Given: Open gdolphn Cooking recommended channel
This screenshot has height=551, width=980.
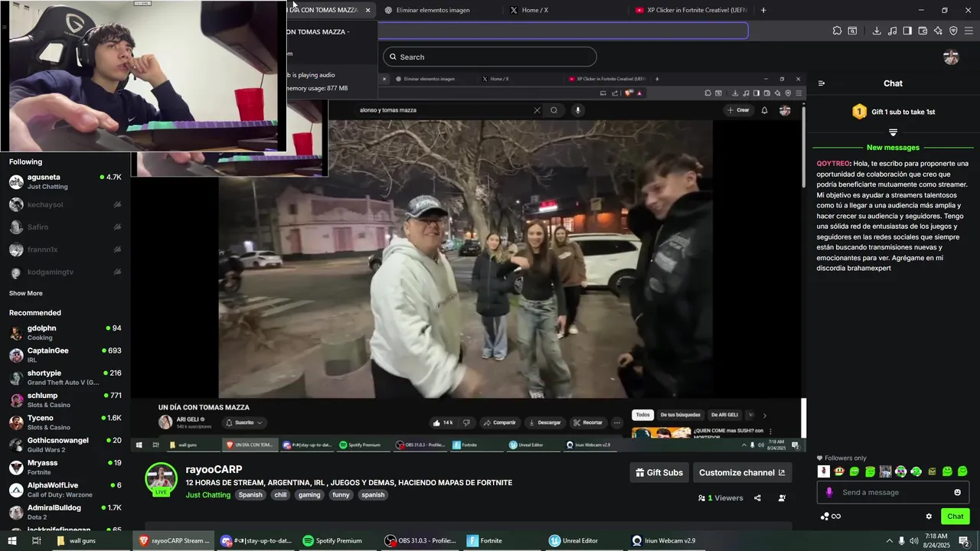Looking at the screenshot, I should [65, 333].
